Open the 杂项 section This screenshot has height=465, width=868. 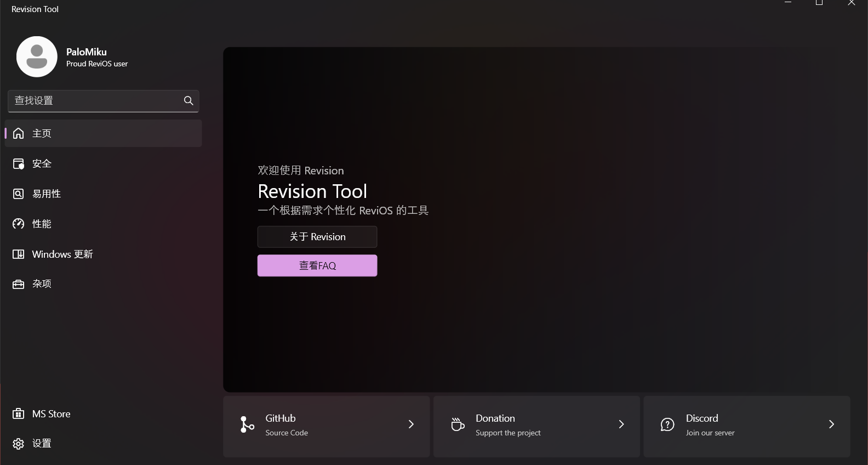pos(104,284)
